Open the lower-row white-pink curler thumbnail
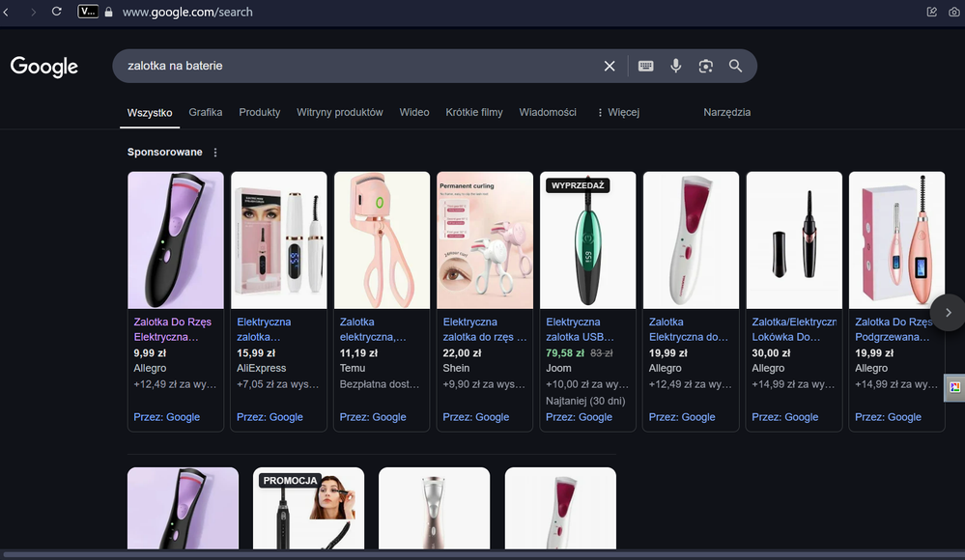 click(x=560, y=508)
